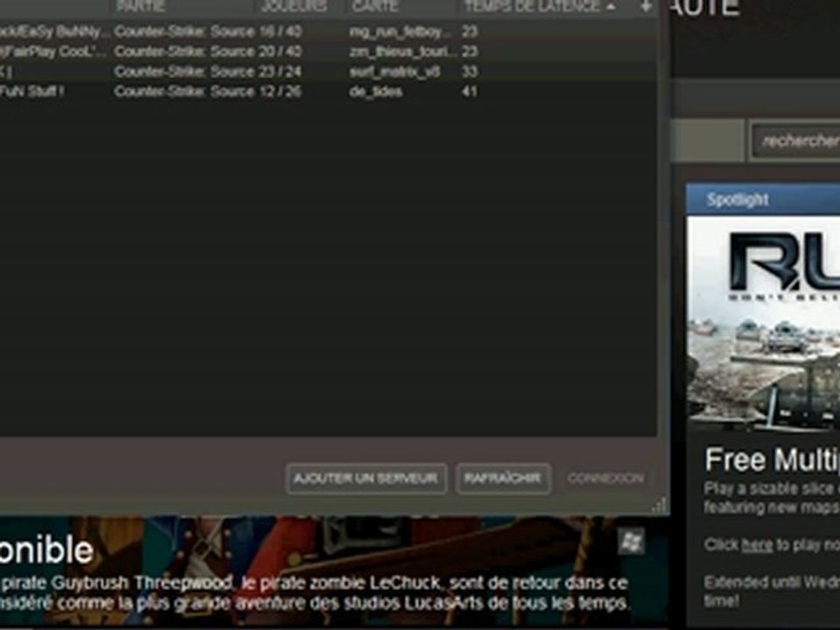Click latency value 33
The width and height of the screenshot is (840, 630).
(x=469, y=72)
